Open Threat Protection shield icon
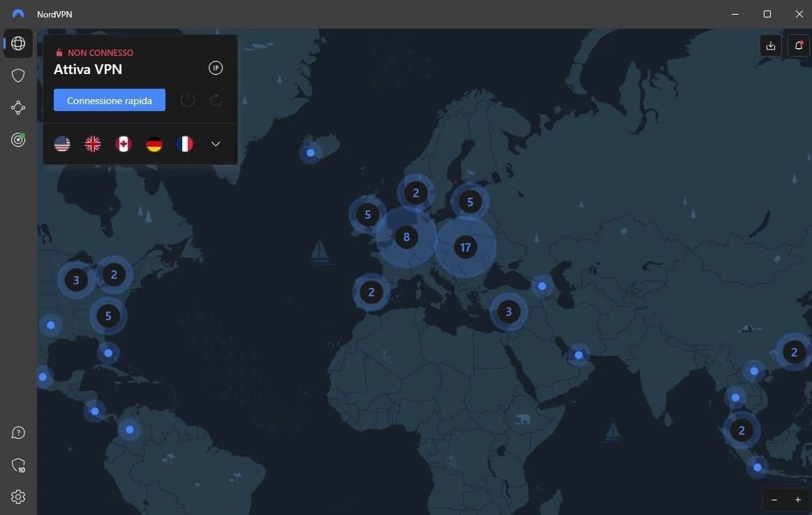812x515 pixels. point(17,75)
